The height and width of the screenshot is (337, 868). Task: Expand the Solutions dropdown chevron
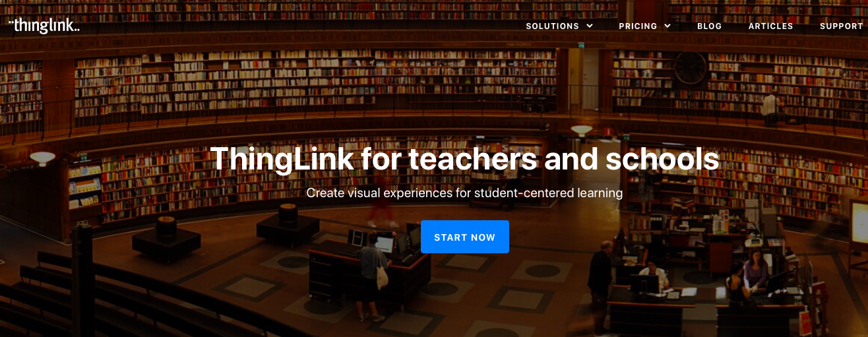pyautogui.click(x=590, y=26)
